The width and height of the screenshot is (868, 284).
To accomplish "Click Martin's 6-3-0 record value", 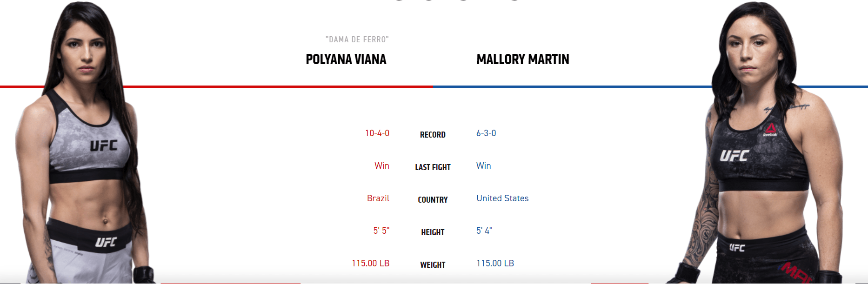I will click(x=486, y=133).
